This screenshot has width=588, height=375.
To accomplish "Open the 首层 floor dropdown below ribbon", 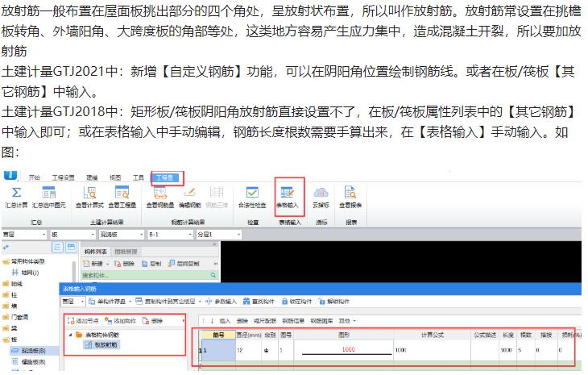I will [24, 235].
